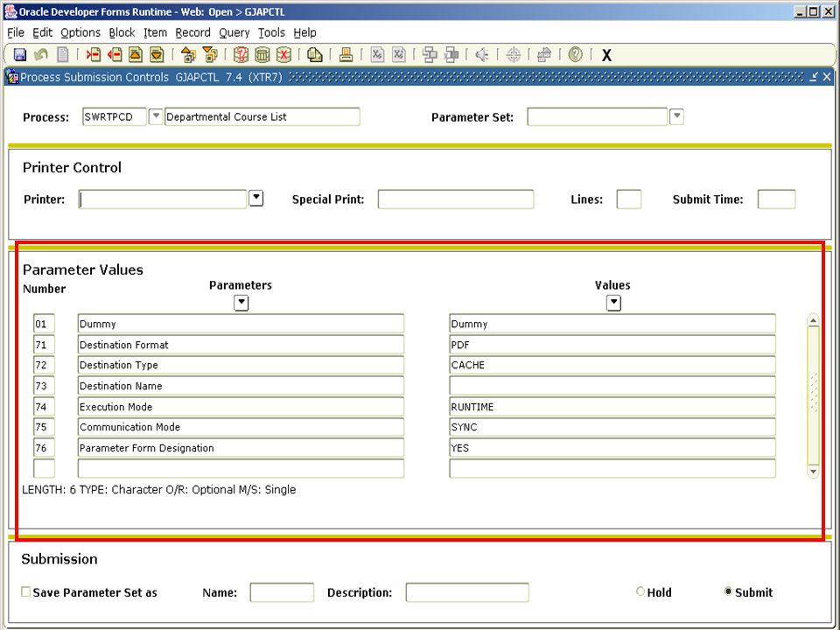Image resolution: width=840 pixels, height=630 pixels.
Task: Select the Submit radio button
Action: point(727,591)
